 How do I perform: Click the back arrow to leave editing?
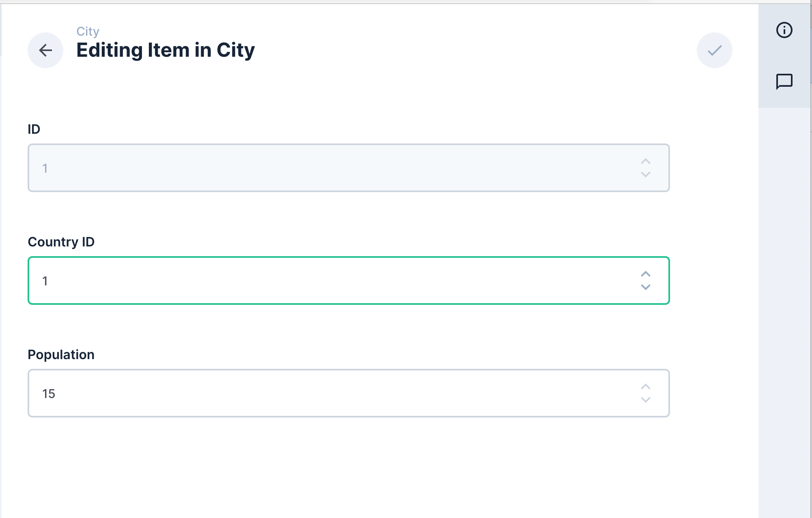[45, 50]
